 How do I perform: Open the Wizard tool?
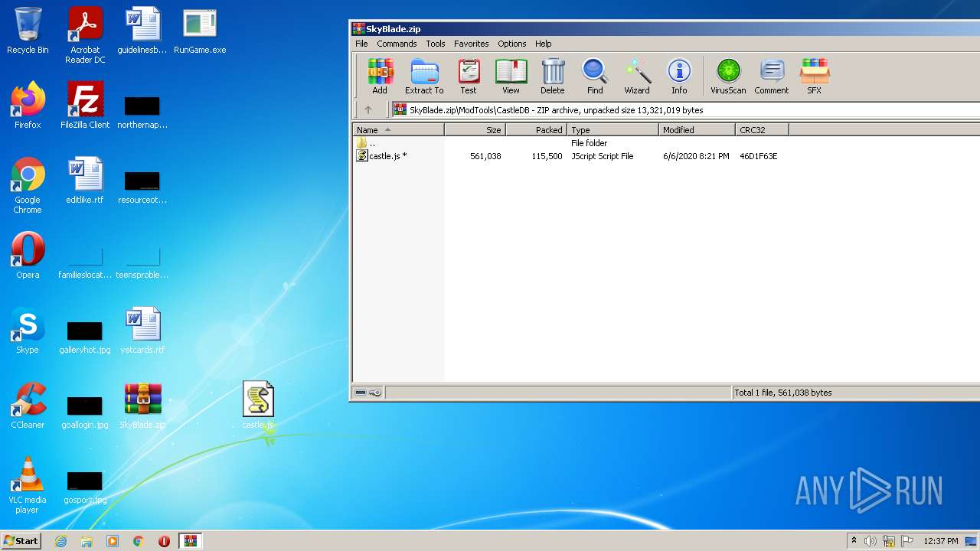pos(637,77)
